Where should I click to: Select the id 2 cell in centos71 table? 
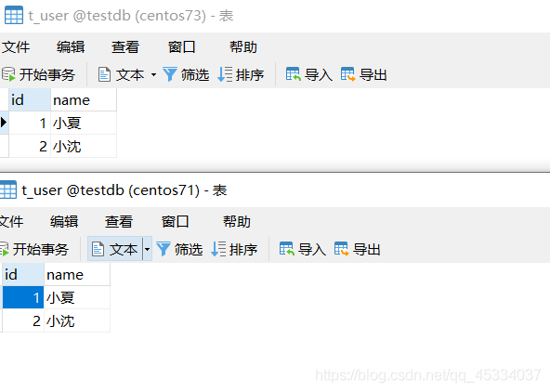point(23,320)
